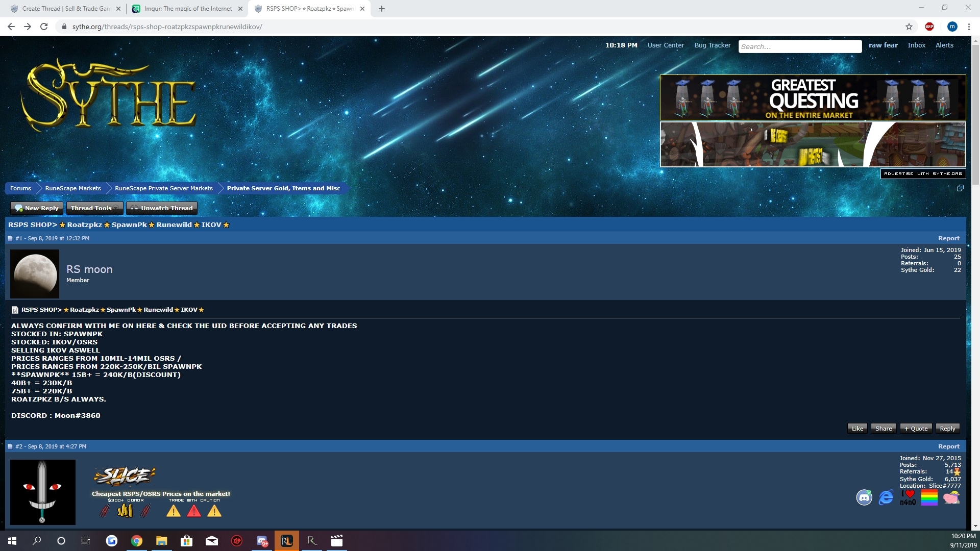Click the Internet Explorer badge icon
980x551 pixels.
pos(886,497)
